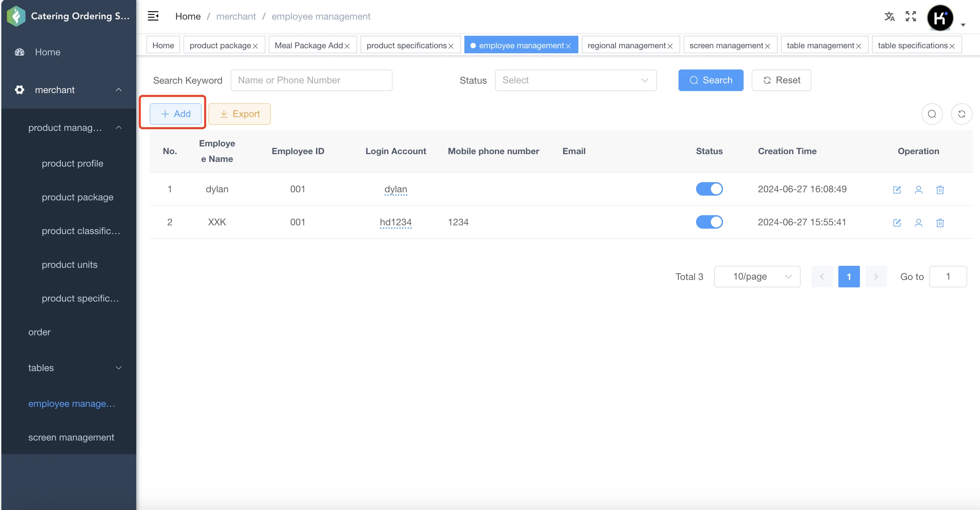Select page 1 in pagination
The width and height of the screenshot is (980, 510).
(849, 277)
